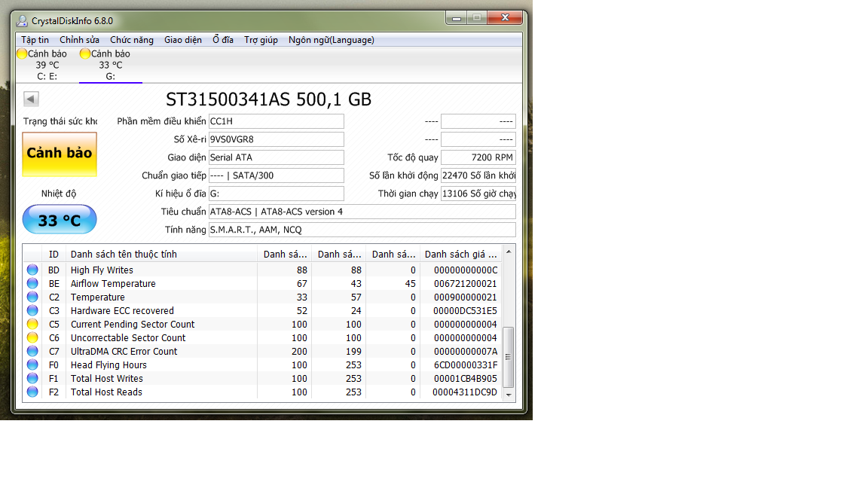The width and height of the screenshot is (868, 488).
Task: Click the ID column header
Action: click(53, 255)
